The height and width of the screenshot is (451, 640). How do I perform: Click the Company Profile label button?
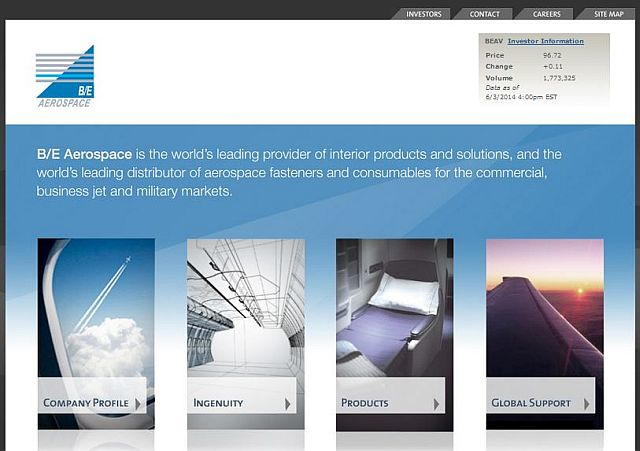pos(92,395)
